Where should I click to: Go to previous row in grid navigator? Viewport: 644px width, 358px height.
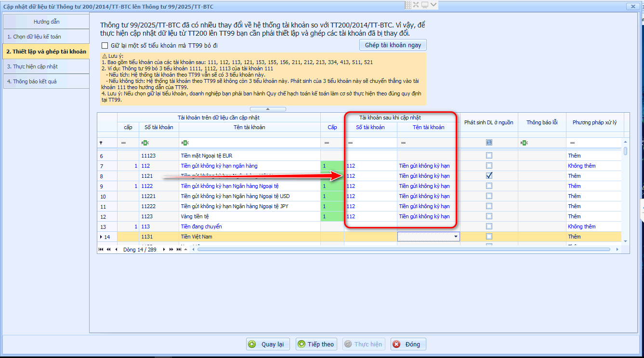(x=116, y=250)
